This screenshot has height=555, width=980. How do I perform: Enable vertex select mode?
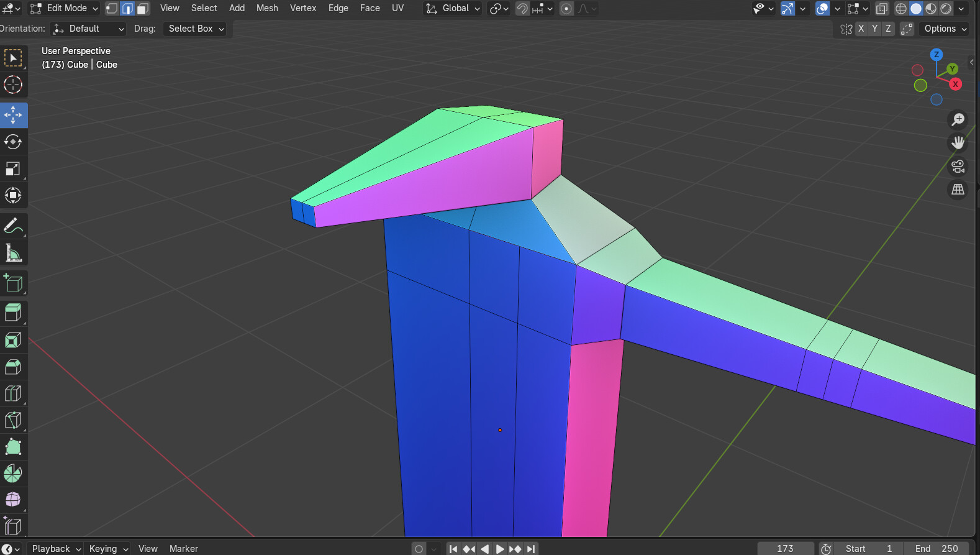click(x=112, y=9)
